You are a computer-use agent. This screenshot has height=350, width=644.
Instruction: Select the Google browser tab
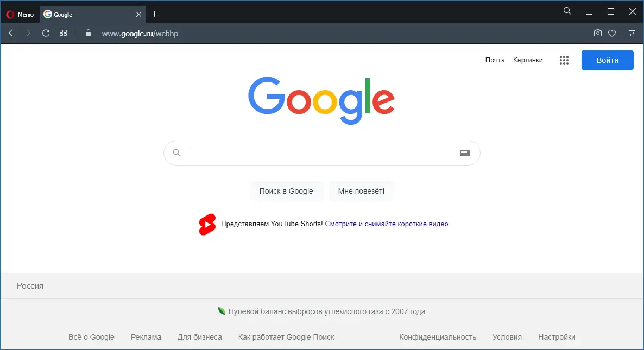click(92, 14)
